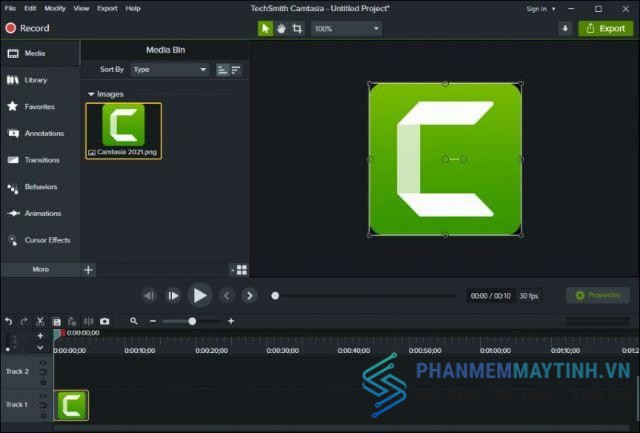
Task: Click the download arrow icon beside Export
Action: 565,29
